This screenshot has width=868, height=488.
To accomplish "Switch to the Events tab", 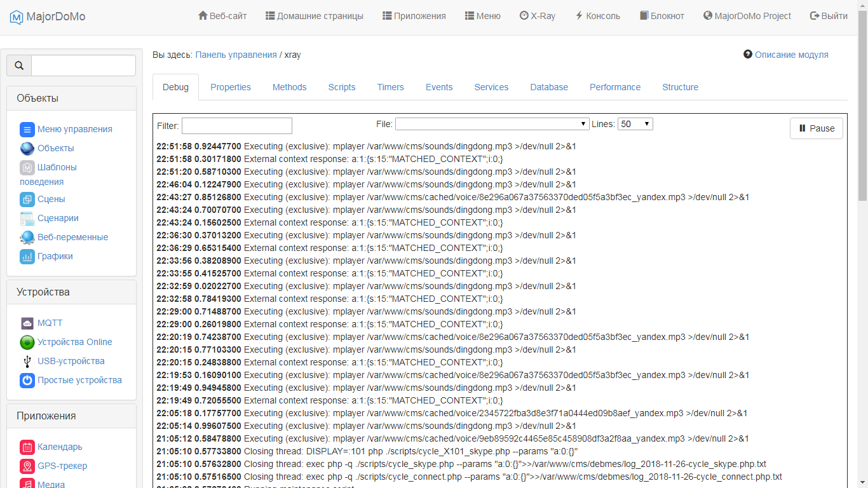I will (x=439, y=87).
